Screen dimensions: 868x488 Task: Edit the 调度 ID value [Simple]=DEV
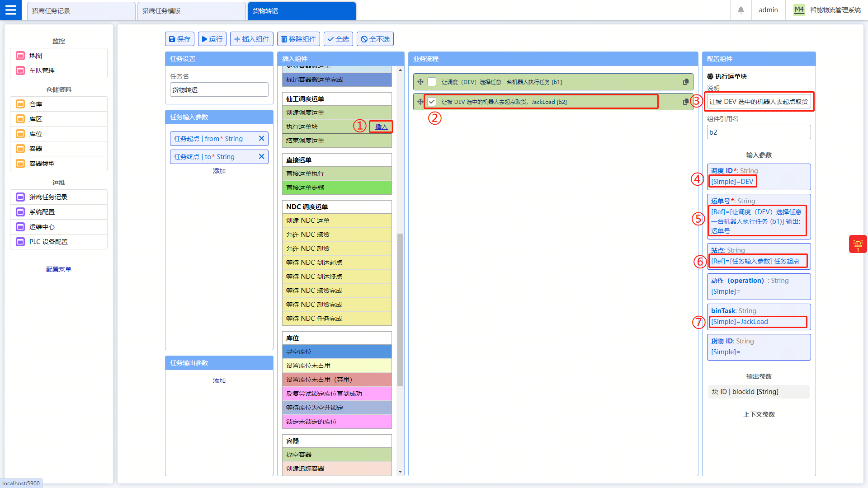click(732, 182)
